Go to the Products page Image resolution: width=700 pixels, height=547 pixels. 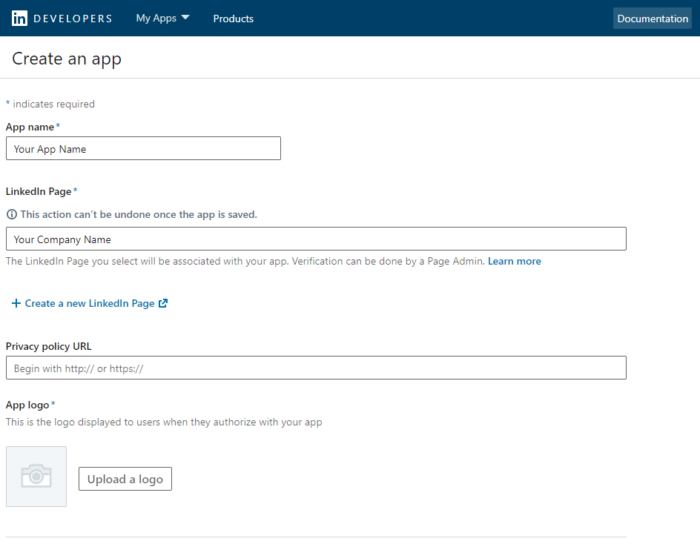[x=233, y=19]
